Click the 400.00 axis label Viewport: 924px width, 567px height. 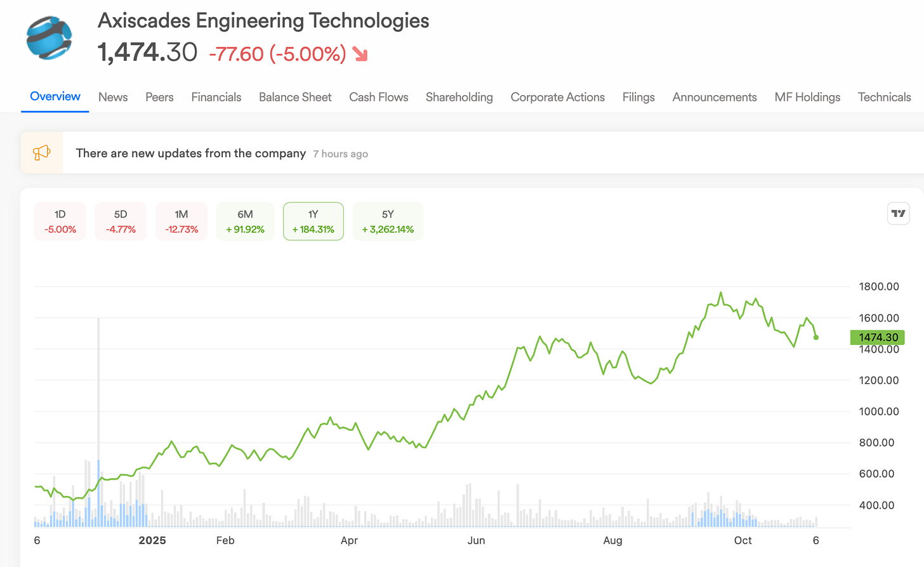[x=876, y=505]
